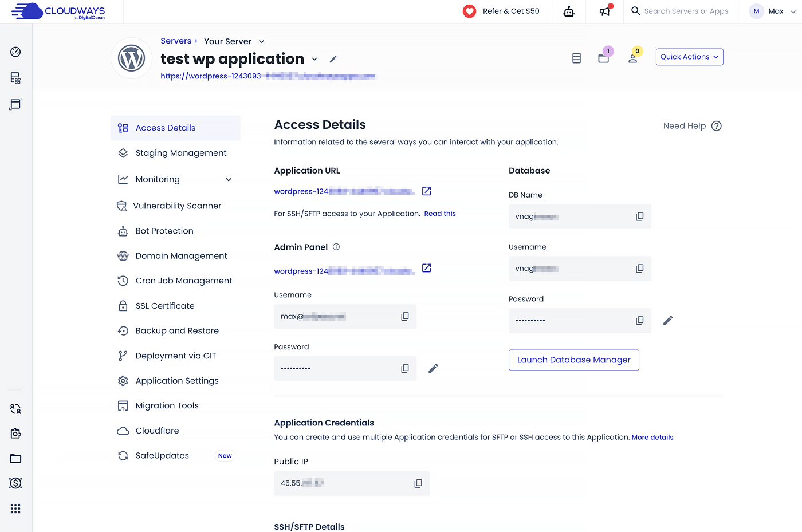The width and height of the screenshot is (802, 532).
Task: Open the Max account dropdown
Action: 773,11
